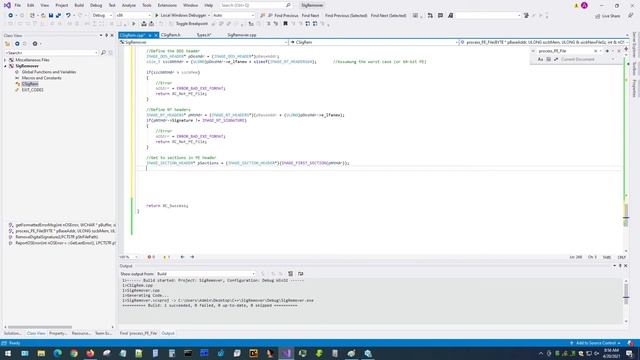Click the navigate backward icon in toolbar
Image resolution: width=640 pixels, height=360 pixels.
pos(11,16)
